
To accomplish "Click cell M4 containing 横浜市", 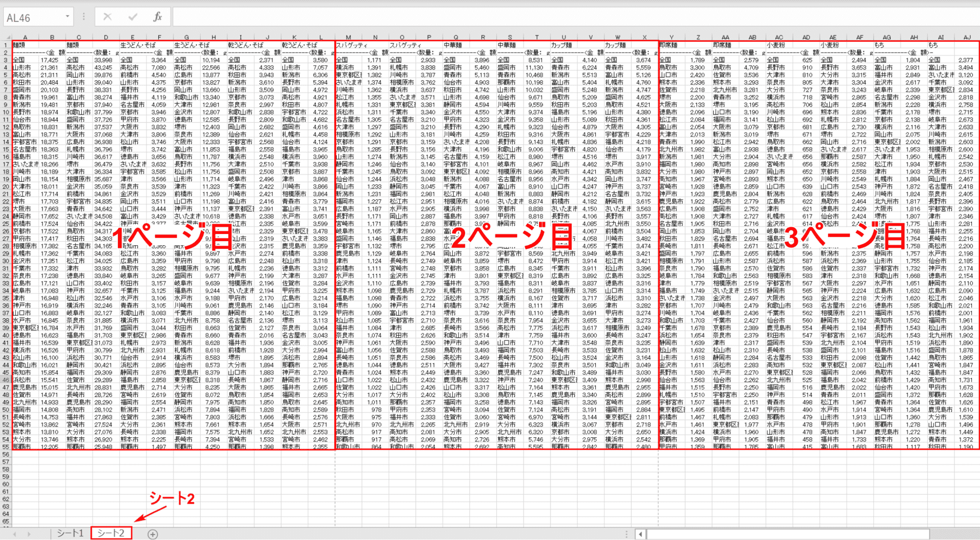I will point(348,67).
